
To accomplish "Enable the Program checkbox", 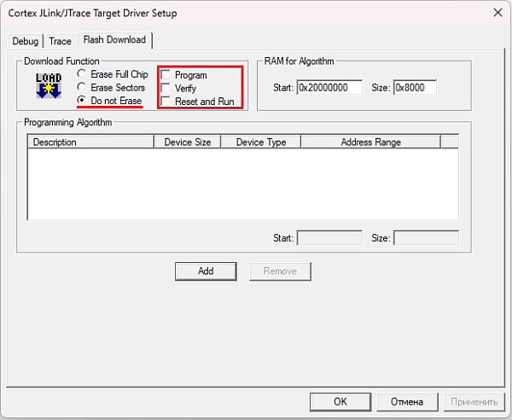I will click(x=166, y=75).
